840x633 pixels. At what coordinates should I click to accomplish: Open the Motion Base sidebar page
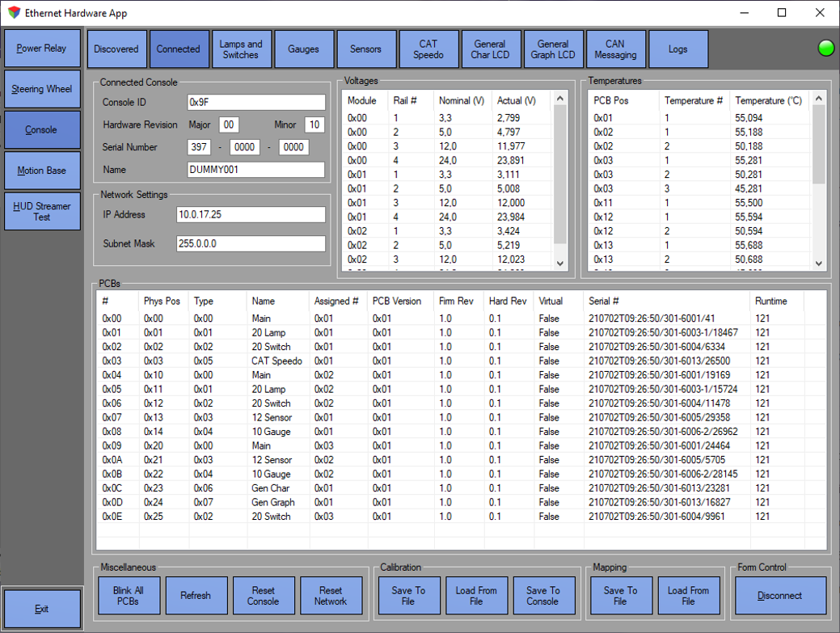41,171
